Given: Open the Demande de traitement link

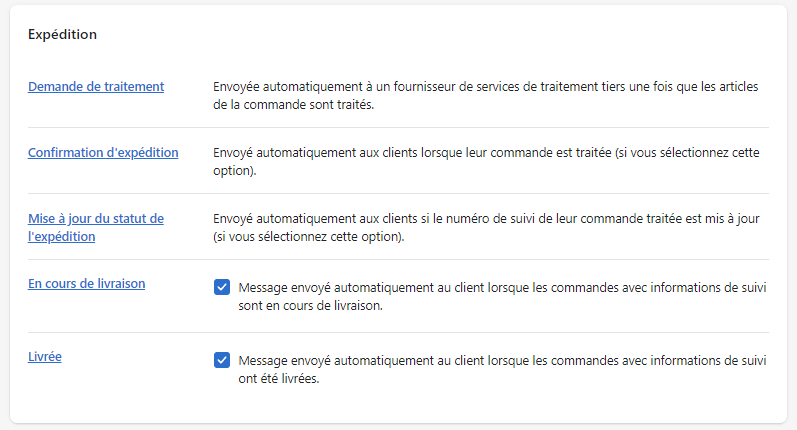Looking at the screenshot, I should 96,87.
